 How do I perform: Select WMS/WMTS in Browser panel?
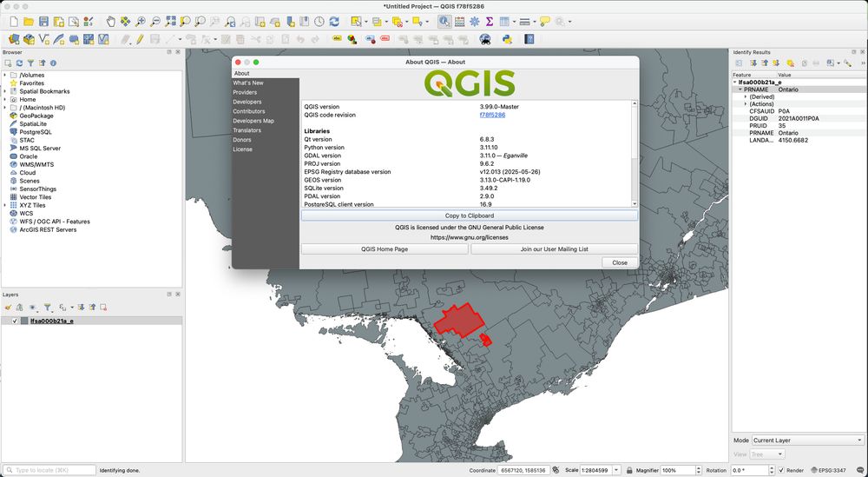click(36, 164)
